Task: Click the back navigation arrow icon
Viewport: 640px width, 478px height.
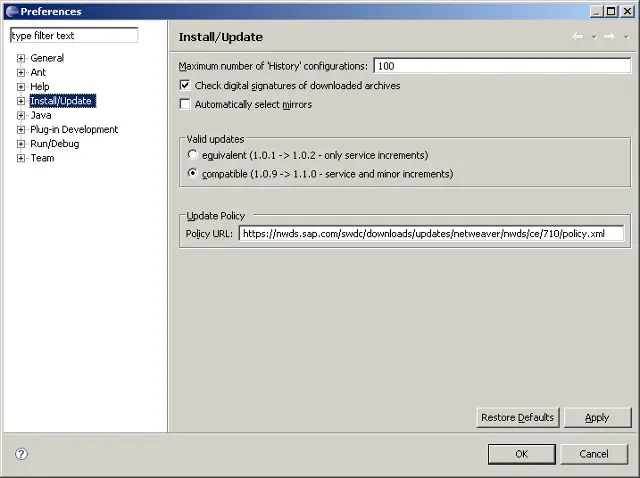Action: coord(578,37)
